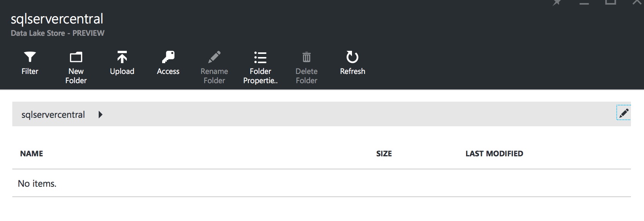Click the sqlservercentral blade title
This screenshot has height=221, width=644.
pos(57,19)
